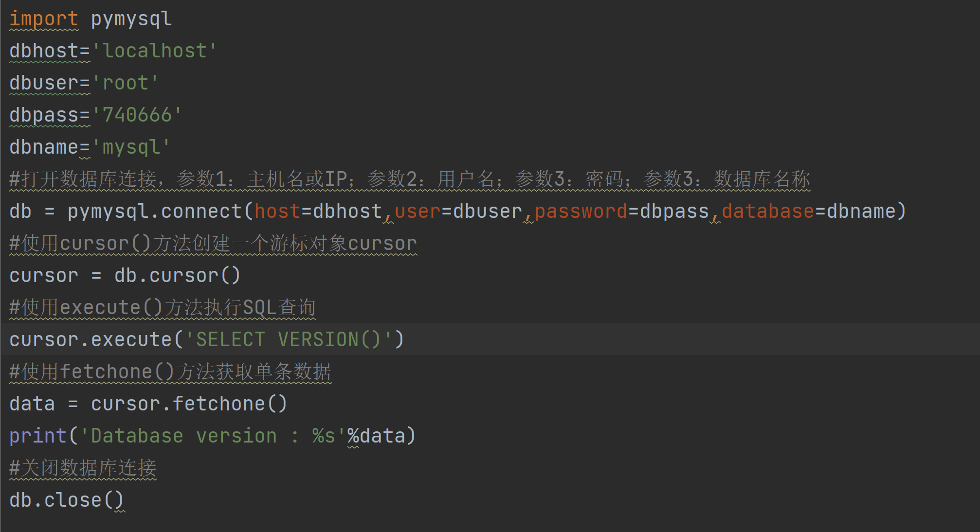Viewport: 980px width, 532px height.
Task: Click the 'root' string value
Action: pyautogui.click(x=126, y=83)
